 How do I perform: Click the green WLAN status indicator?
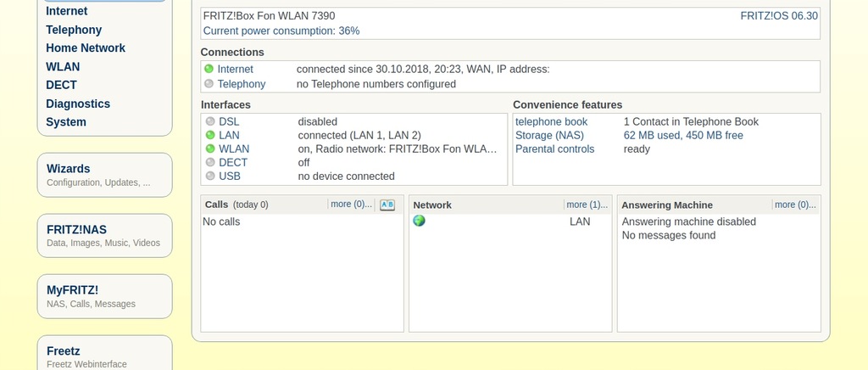(x=210, y=149)
